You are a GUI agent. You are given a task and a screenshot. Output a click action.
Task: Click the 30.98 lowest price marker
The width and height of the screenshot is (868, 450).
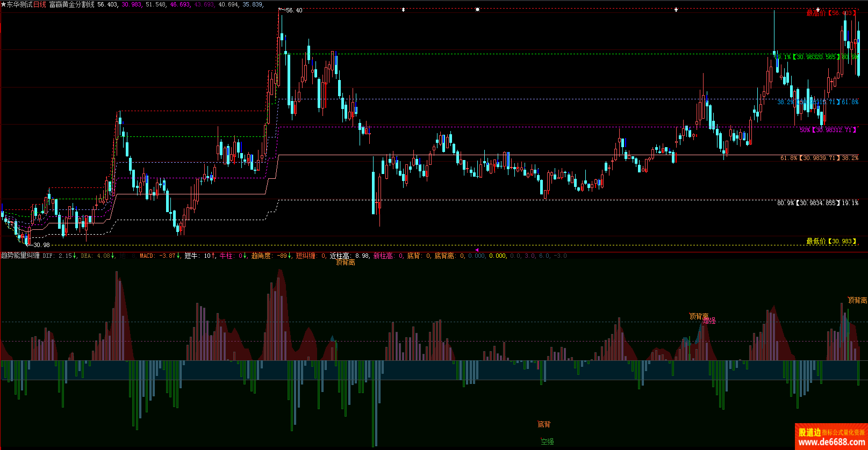(x=41, y=245)
